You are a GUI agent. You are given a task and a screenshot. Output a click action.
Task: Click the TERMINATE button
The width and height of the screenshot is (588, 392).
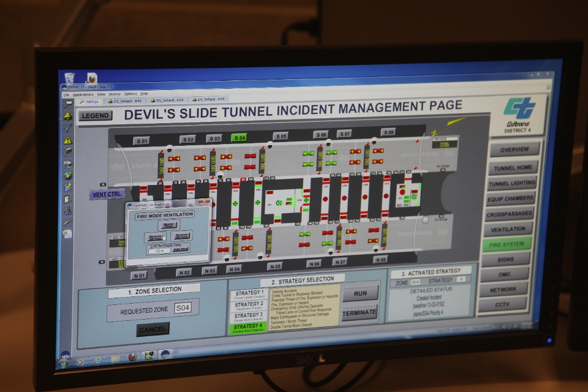[360, 312]
